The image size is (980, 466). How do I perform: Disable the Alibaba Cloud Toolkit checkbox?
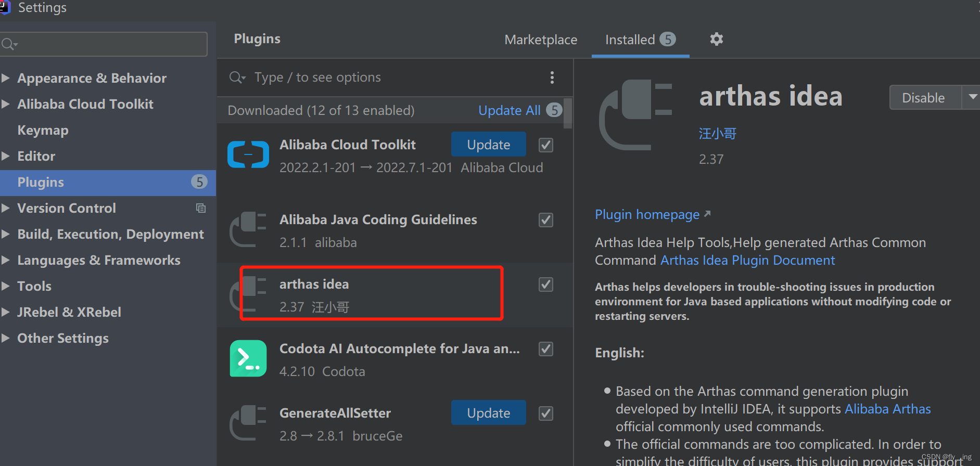pos(545,145)
